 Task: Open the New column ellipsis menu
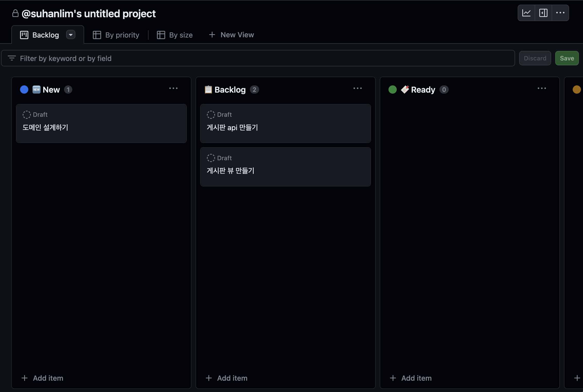pyautogui.click(x=173, y=88)
